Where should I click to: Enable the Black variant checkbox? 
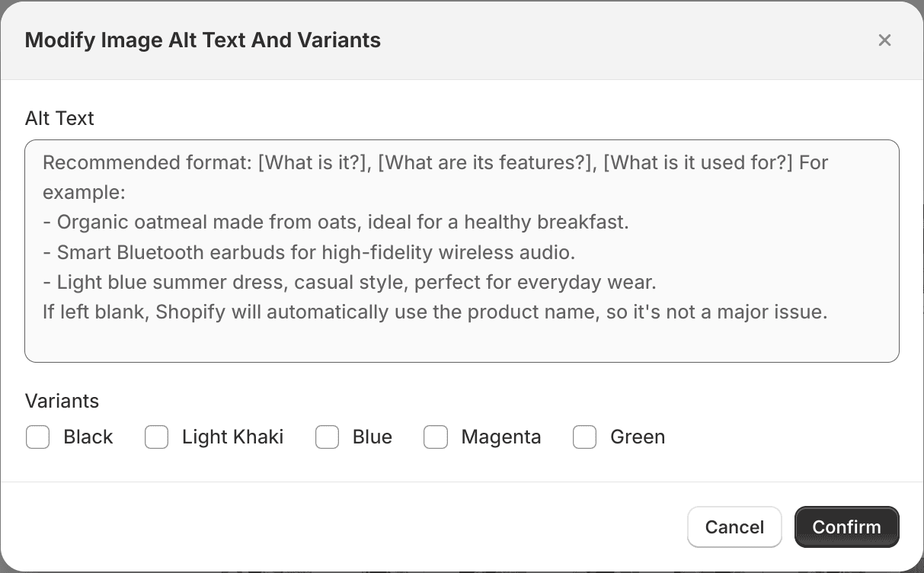(x=37, y=437)
